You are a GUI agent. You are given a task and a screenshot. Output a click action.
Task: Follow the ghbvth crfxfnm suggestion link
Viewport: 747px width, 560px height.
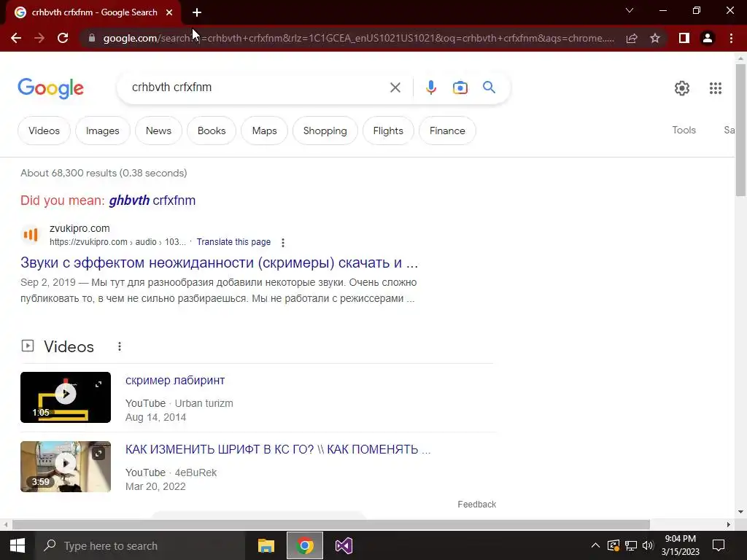click(x=152, y=201)
